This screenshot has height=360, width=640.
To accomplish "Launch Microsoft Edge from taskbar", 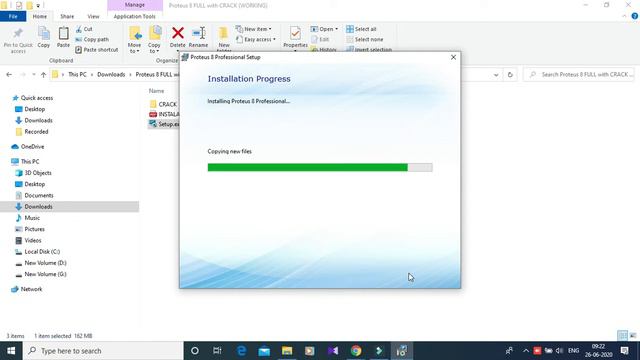I will tap(241, 351).
